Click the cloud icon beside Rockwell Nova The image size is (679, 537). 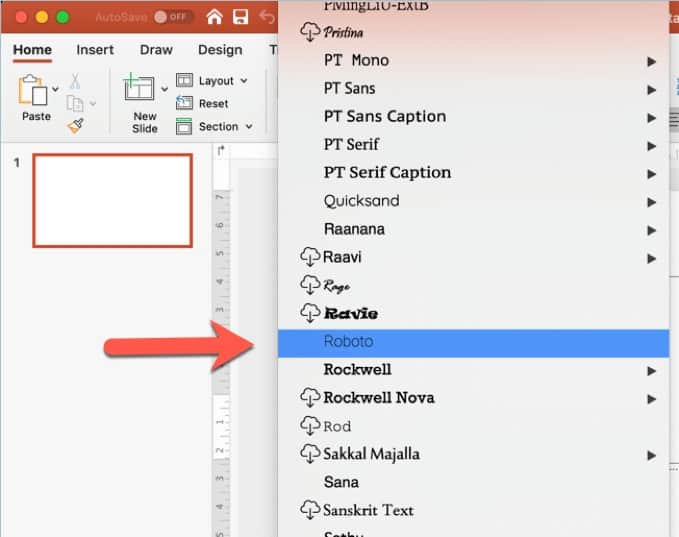310,398
